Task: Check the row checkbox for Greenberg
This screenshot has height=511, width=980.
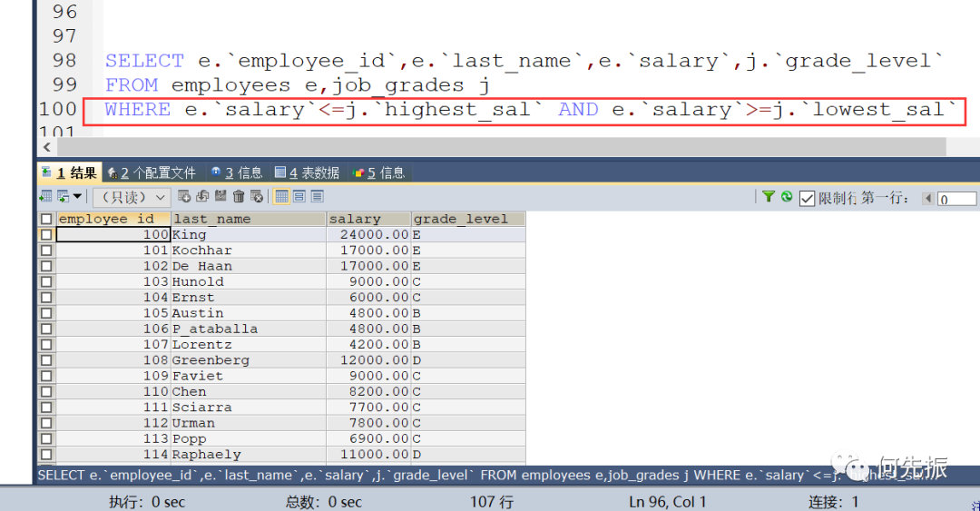Action: 46,360
